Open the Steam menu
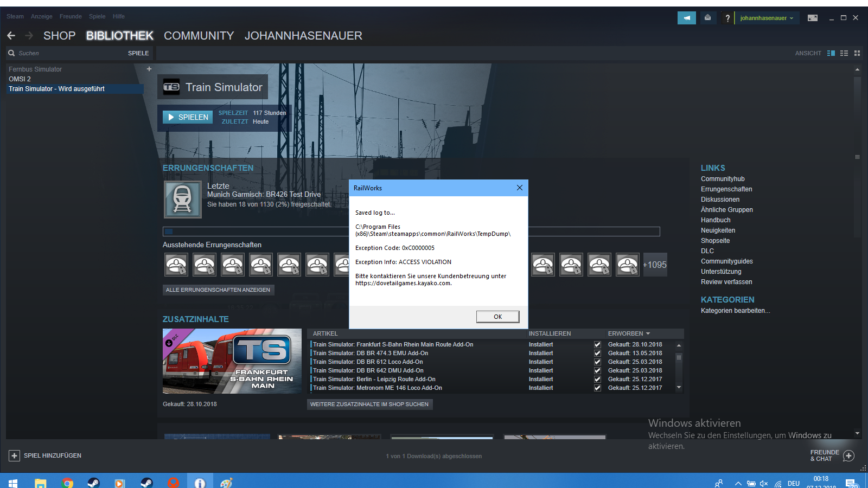The image size is (868, 488). 15,16
